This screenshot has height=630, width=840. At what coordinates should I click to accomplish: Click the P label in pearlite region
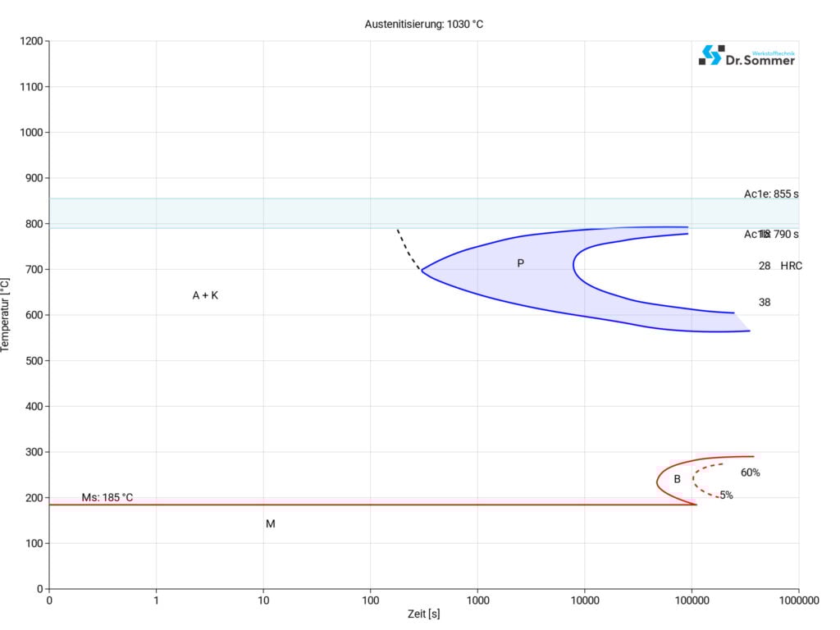click(x=520, y=263)
